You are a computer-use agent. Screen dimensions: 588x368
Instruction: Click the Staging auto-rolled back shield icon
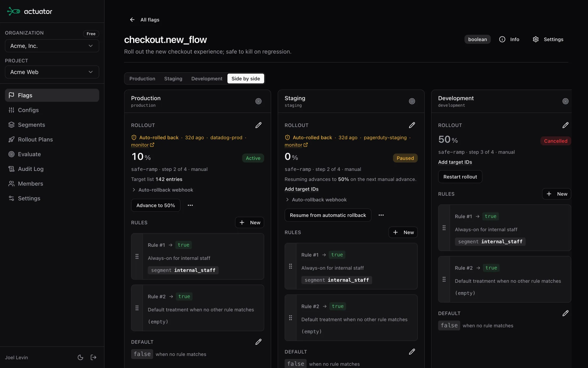click(x=287, y=137)
